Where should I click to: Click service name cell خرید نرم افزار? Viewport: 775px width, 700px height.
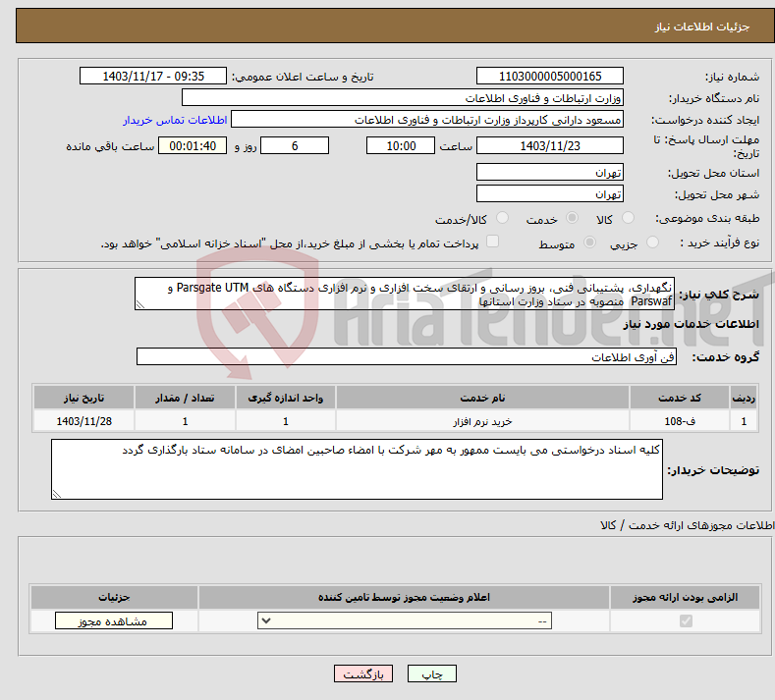pos(482,421)
